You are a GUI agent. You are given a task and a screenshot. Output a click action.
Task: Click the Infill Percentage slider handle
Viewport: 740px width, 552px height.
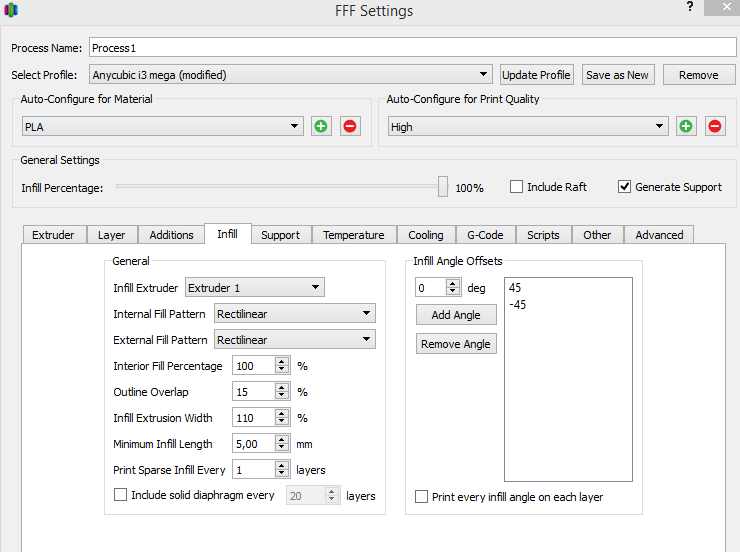coord(443,186)
